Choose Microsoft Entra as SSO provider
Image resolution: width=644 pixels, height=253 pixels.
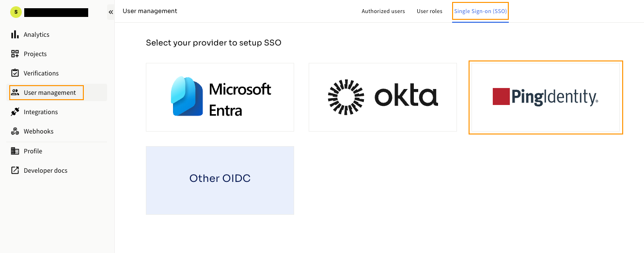(x=220, y=97)
